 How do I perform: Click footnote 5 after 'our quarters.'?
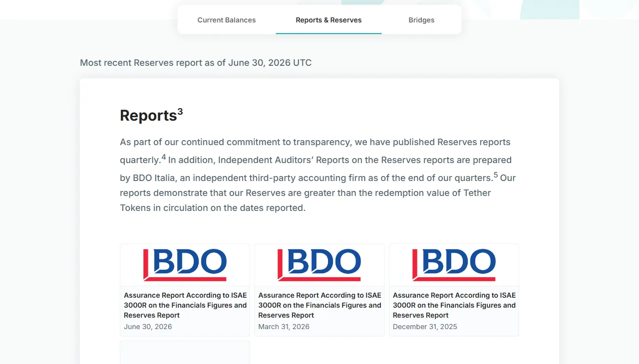click(496, 175)
